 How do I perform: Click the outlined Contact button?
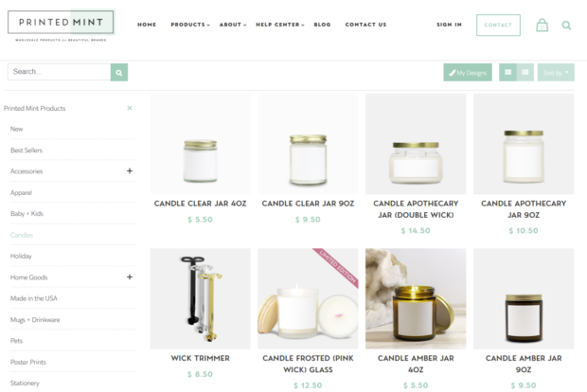tap(498, 25)
